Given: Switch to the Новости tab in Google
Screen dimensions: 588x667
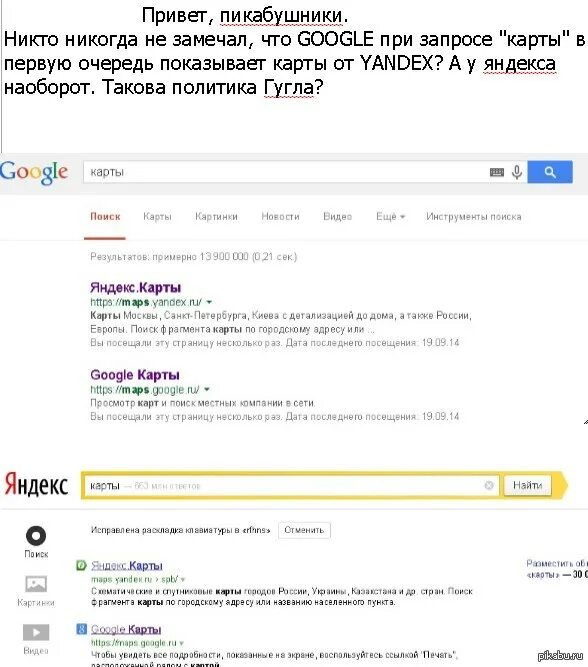Looking at the screenshot, I should tap(280, 217).
